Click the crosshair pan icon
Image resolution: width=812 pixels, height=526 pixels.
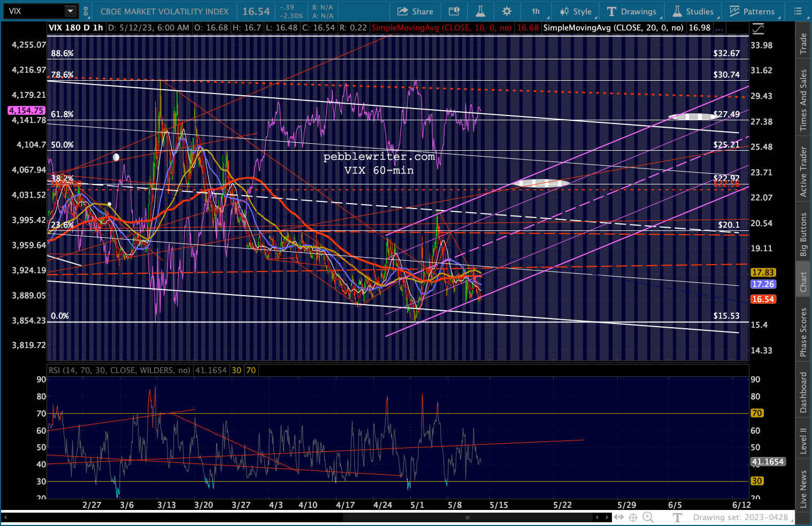pyautogui.click(x=633, y=517)
